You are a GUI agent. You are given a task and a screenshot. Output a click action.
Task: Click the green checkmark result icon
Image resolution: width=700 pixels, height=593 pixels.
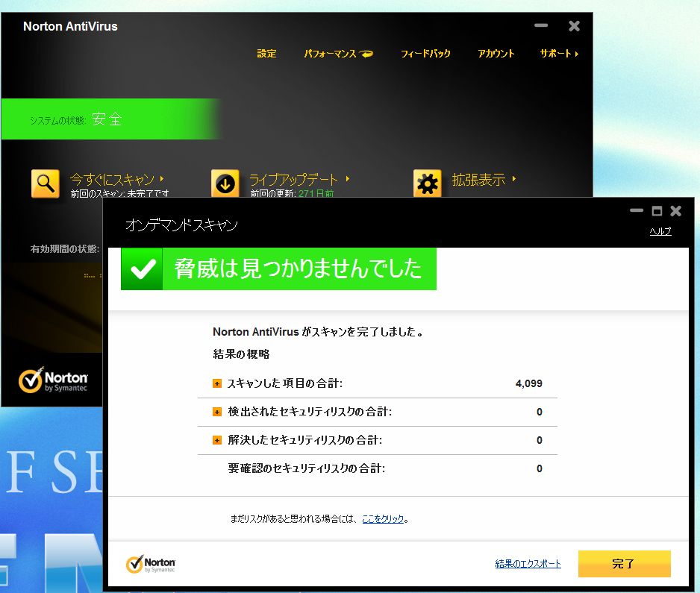pyautogui.click(x=142, y=269)
